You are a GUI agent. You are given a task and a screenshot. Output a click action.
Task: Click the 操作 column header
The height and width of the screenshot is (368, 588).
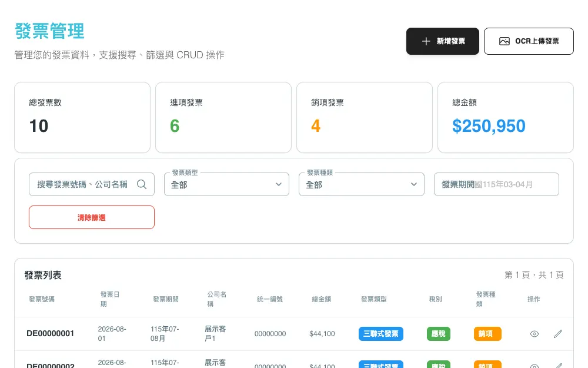(534, 299)
